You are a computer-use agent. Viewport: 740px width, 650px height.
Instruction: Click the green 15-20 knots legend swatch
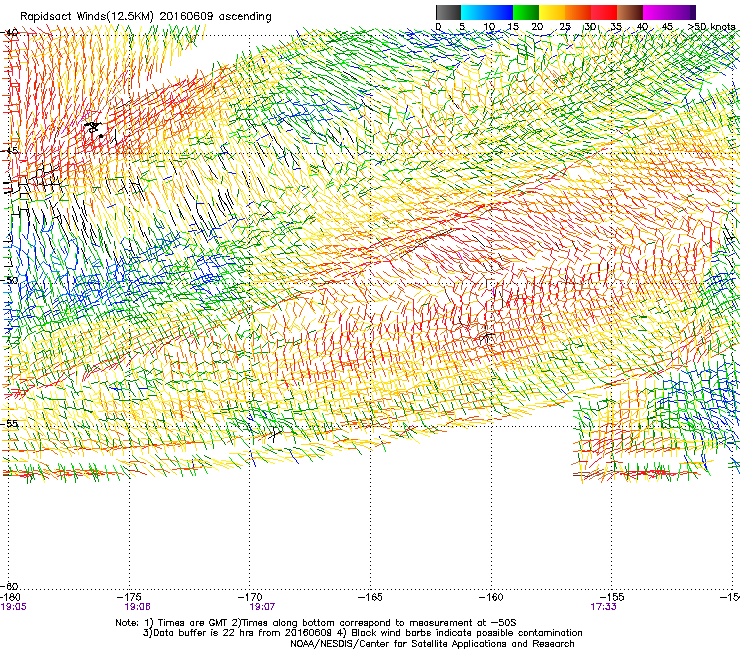tap(526, 12)
